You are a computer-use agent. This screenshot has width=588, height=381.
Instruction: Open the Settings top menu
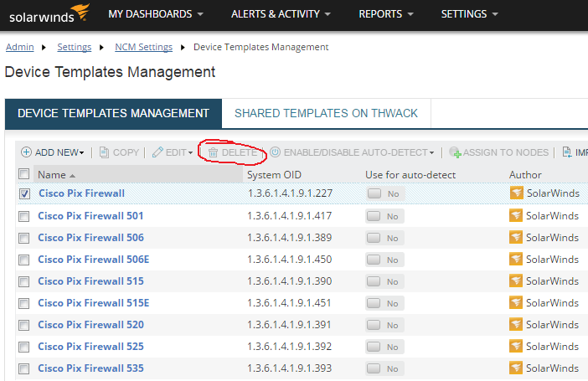pyautogui.click(x=470, y=14)
